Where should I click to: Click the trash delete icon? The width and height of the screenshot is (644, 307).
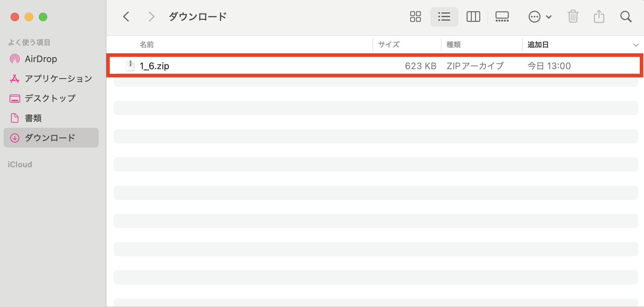point(573,17)
